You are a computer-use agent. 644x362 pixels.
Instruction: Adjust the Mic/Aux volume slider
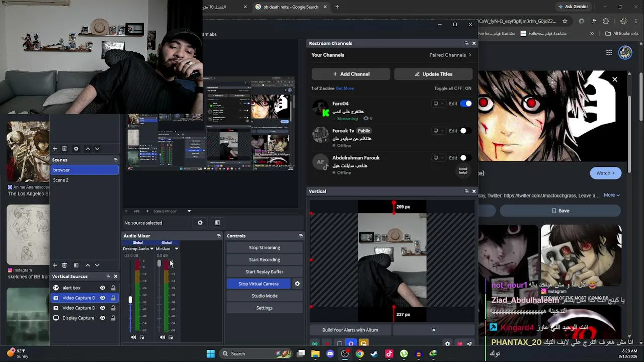pos(159,263)
